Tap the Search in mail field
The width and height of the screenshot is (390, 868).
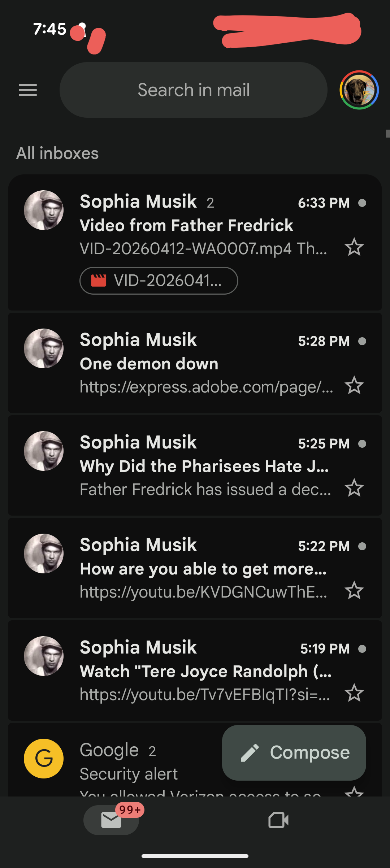(x=194, y=90)
